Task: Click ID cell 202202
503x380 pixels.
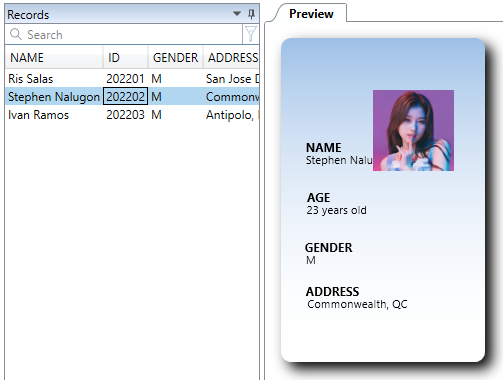Action: pyautogui.click(x=125, y=97)
